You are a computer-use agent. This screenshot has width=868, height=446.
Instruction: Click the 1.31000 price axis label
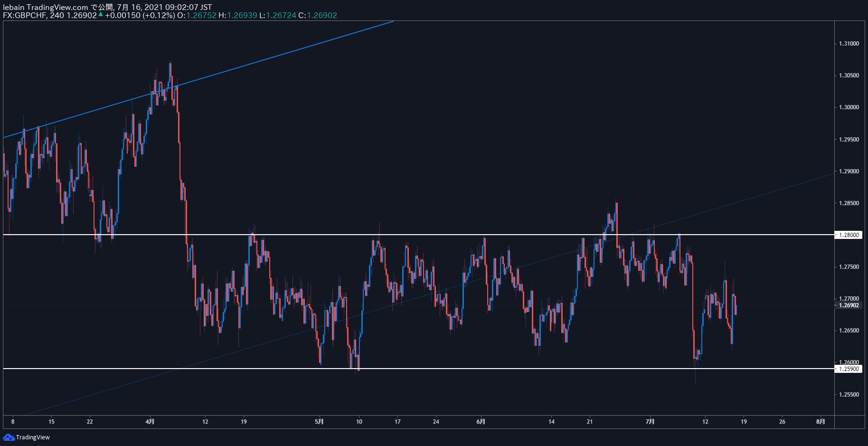[849, 44]
